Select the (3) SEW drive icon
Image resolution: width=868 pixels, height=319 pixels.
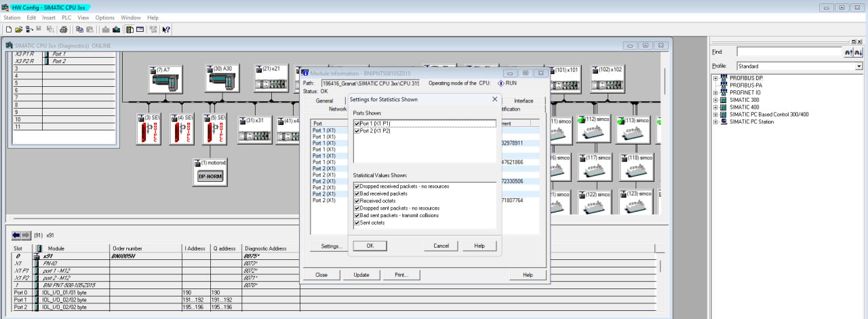click(149, 129)
